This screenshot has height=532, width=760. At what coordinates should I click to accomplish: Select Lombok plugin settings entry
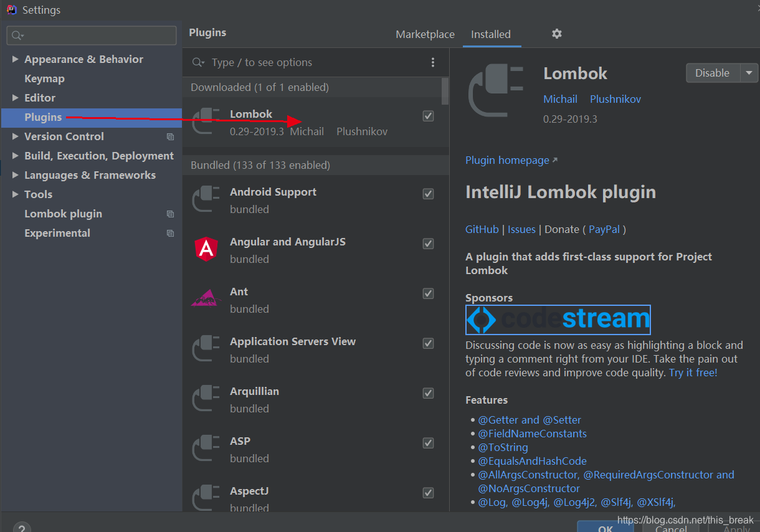63,214
